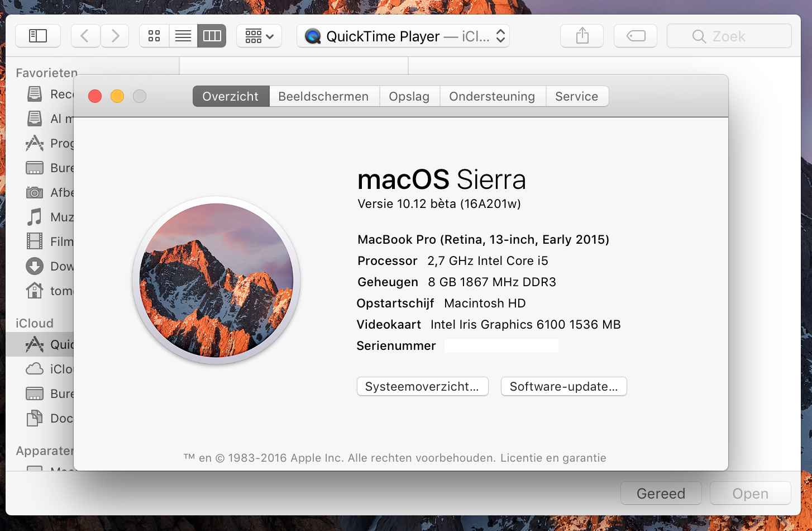
Task: Click the Gereed button
Action: [x=661, y=493]
